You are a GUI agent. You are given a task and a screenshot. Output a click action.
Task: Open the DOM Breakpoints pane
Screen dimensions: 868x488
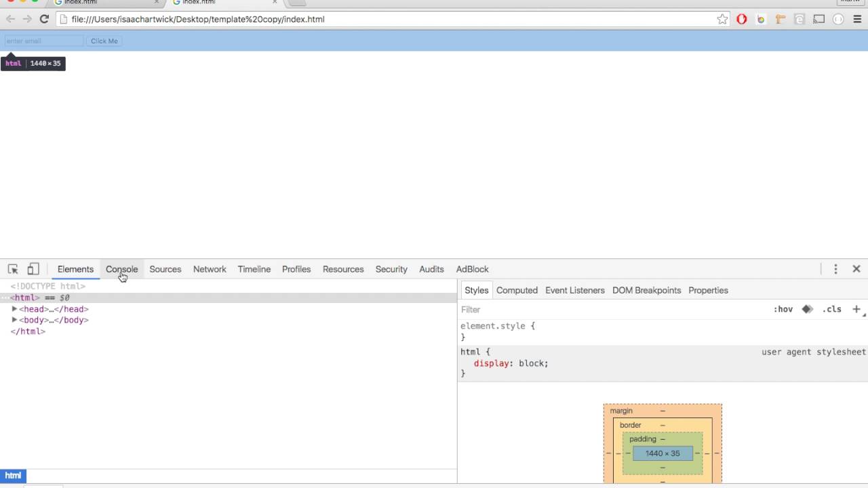[646, 290]
